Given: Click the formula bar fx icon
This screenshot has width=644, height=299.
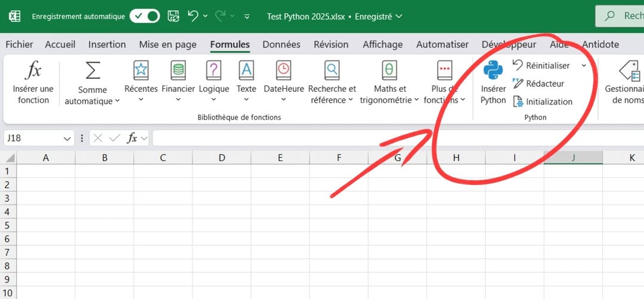Looking at the screenshot, I should 132,138.
